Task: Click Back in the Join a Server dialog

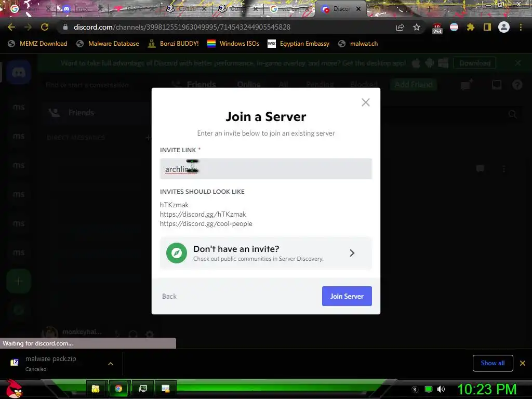Action: 169,296
